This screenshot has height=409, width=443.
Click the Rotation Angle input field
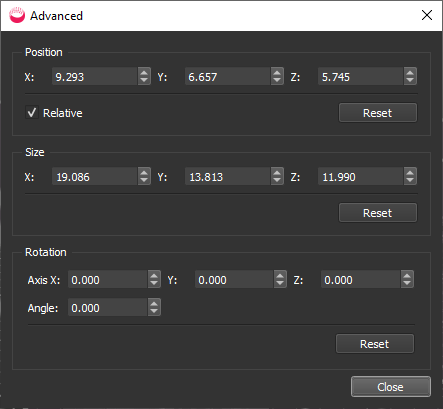pyautogui.click(x=108, y=307)
